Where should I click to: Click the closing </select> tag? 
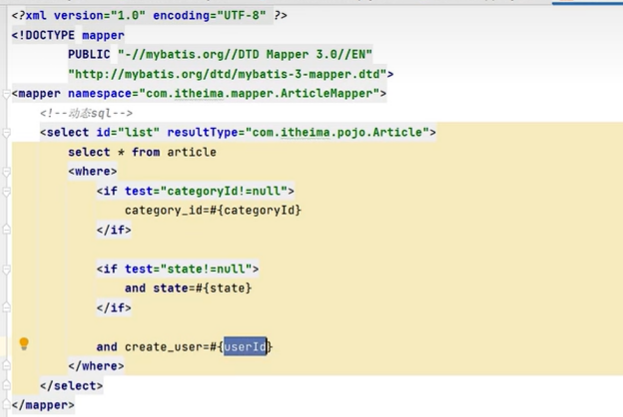tap(72, 386)
